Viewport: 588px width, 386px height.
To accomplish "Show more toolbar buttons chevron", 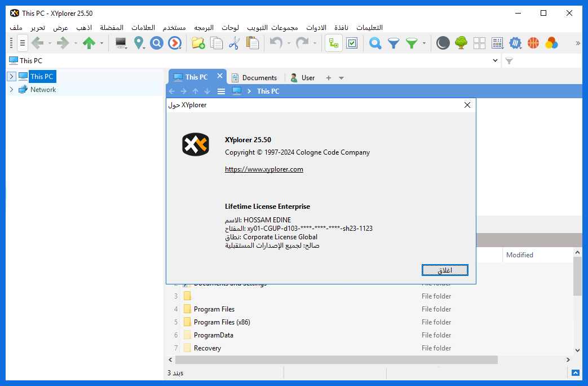I will [578, 43].
